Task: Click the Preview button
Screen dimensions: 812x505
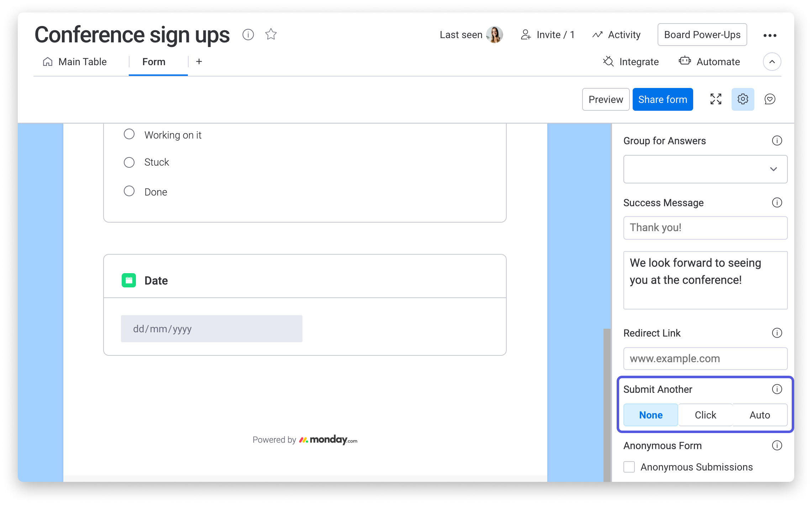Action: tap(606, 99)
